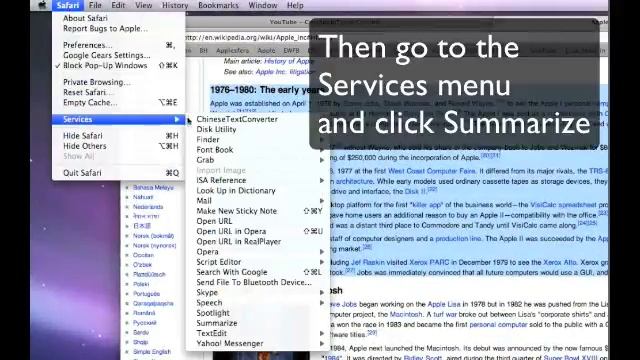The height and width of the screenshot is (360, 640).
Task: Expand the Mail service submenu arrow
Action: point(322,201)
